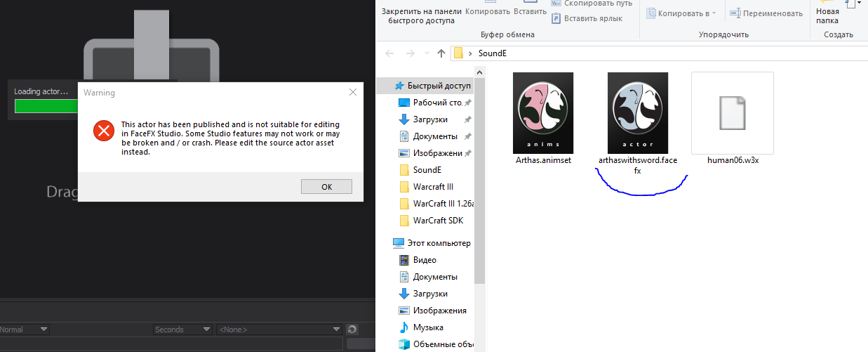868x352 pixels.
Task: Close the Warning dialog with X
Action: [353, 92]
